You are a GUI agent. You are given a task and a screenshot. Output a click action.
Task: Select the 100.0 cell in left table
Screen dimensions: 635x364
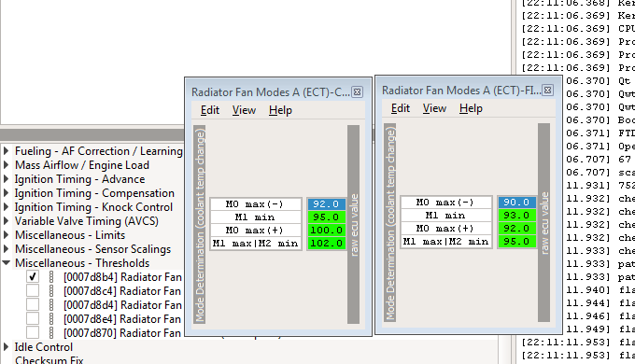tap(326, 230)
